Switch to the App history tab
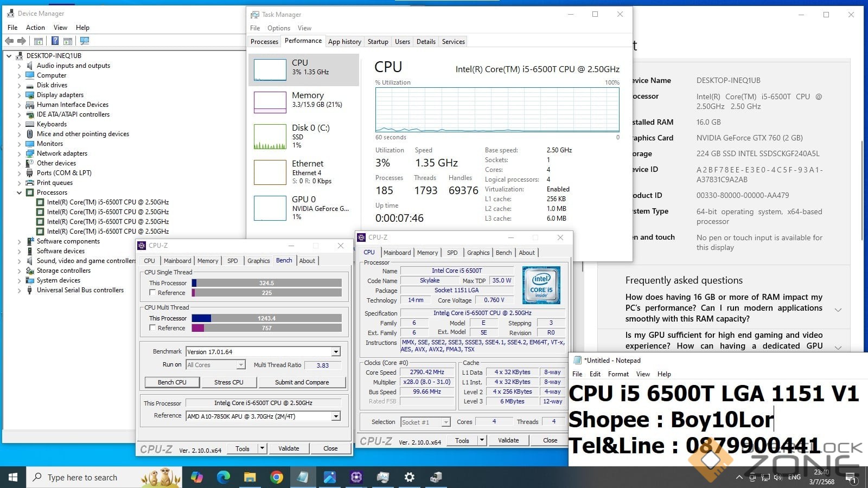868x488 pixels. 344,42
